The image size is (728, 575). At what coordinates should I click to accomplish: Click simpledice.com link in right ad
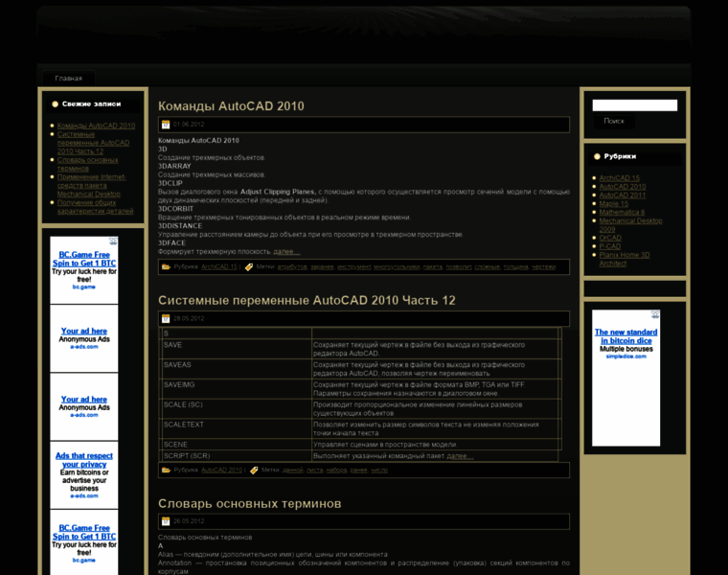[x=626, y=356]
